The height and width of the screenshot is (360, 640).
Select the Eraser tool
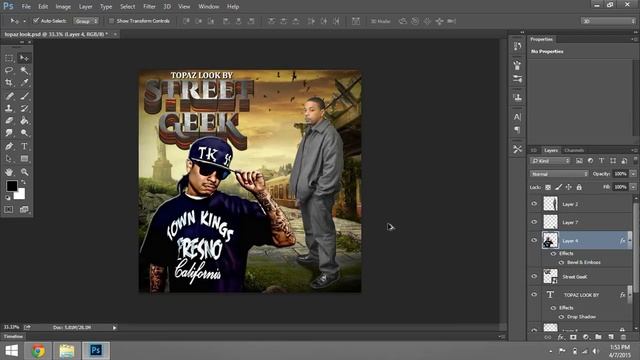pyautogui.click(x=9, y=121)
